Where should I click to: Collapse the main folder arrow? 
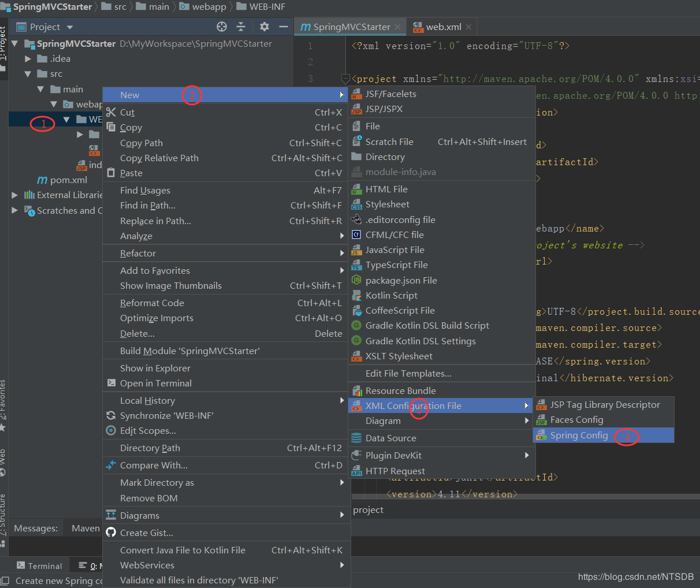40,90
